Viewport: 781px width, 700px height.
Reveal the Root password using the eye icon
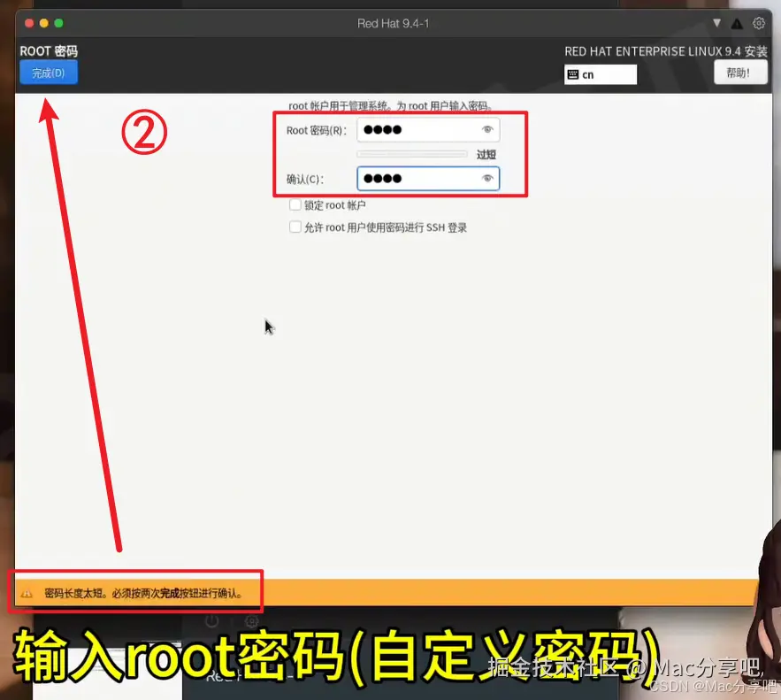489,129
